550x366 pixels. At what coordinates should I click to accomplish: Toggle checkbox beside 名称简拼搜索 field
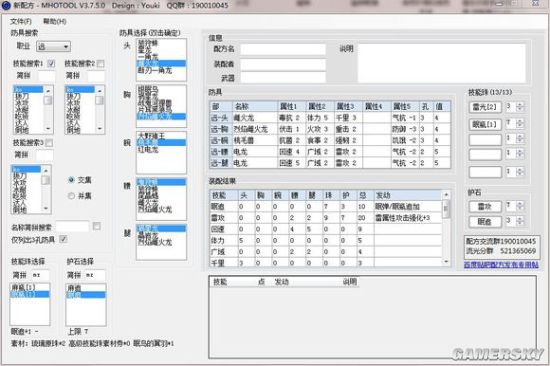pos(97,226)
